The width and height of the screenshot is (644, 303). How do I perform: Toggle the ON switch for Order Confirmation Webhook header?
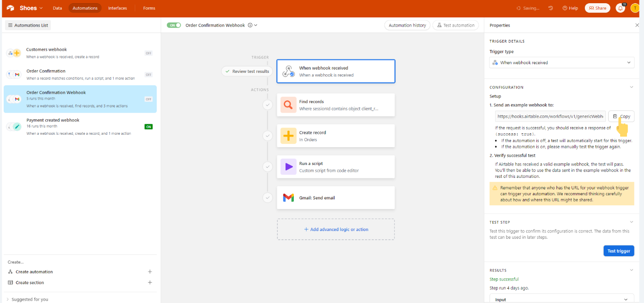174,25
